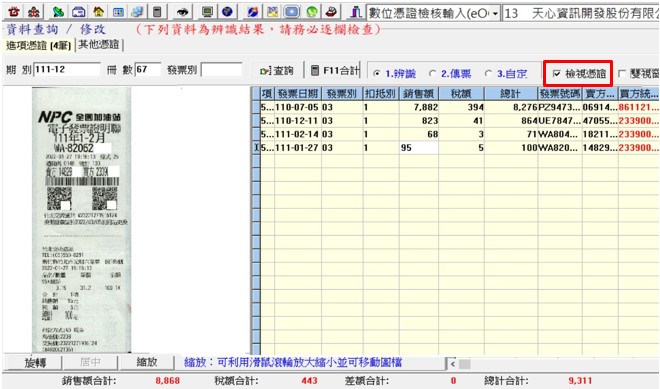
Task: Click the editable sales cell showing 95
Action: click(418, 148)
